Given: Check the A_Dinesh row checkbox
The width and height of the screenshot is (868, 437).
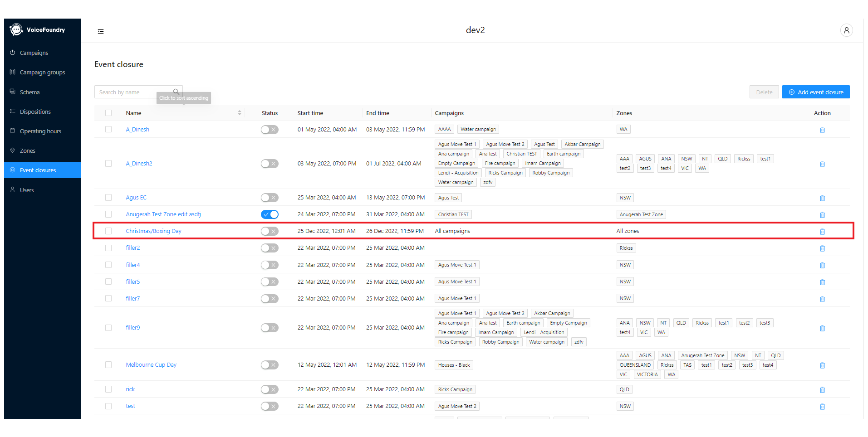Looking at the screenshot, I should 108,129.
